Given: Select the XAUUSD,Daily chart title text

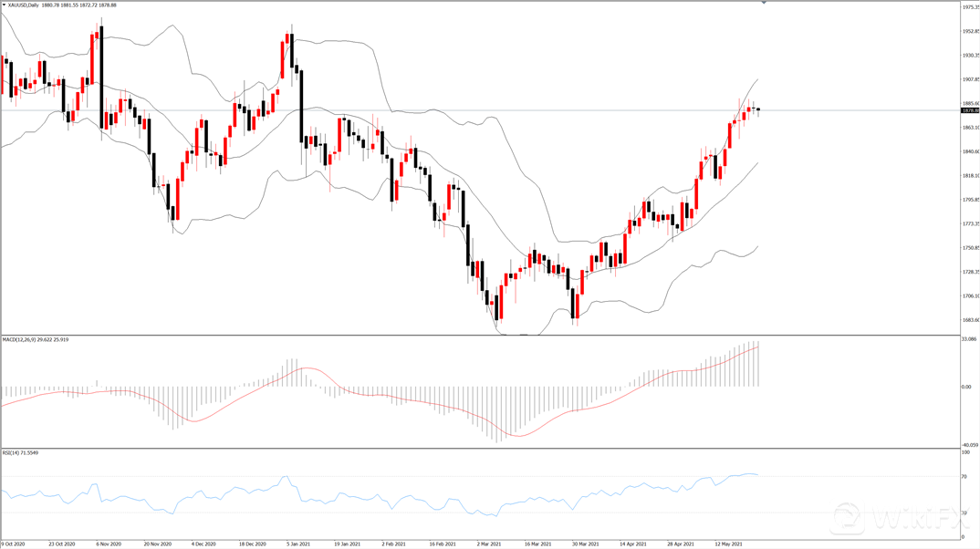Looking at the screenshot, I should [27, 5].
